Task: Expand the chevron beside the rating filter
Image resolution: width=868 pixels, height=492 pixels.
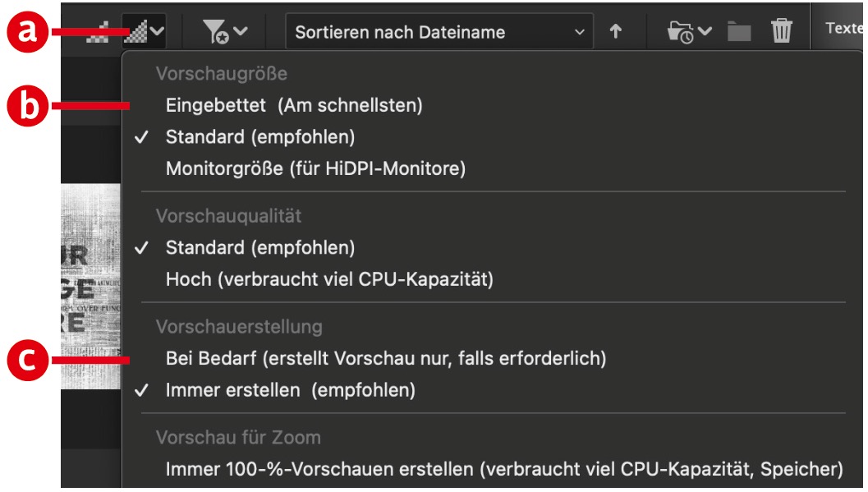Action: click(x=241, y=32)
